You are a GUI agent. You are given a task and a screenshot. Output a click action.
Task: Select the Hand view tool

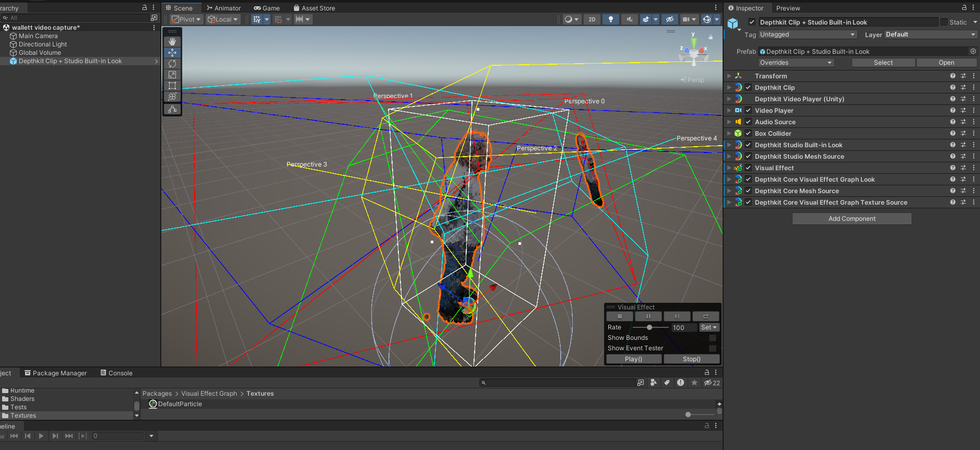point(172,41)
